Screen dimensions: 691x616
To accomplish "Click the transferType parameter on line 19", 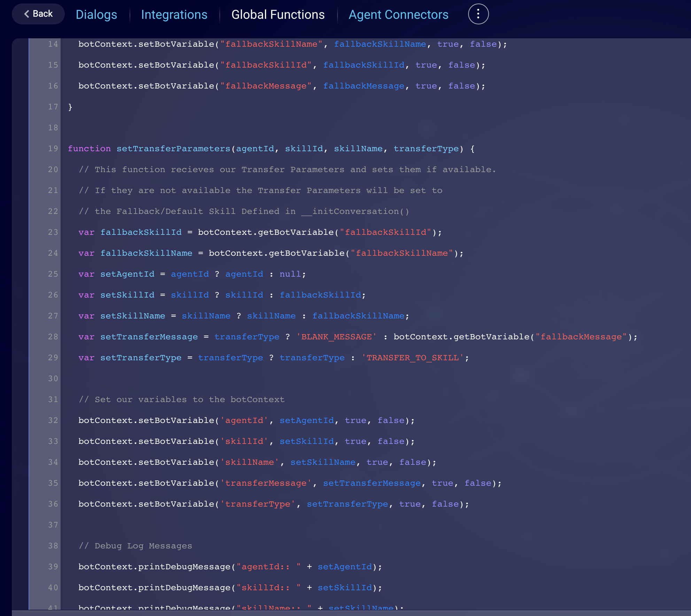I will click(x=426, y=149).
